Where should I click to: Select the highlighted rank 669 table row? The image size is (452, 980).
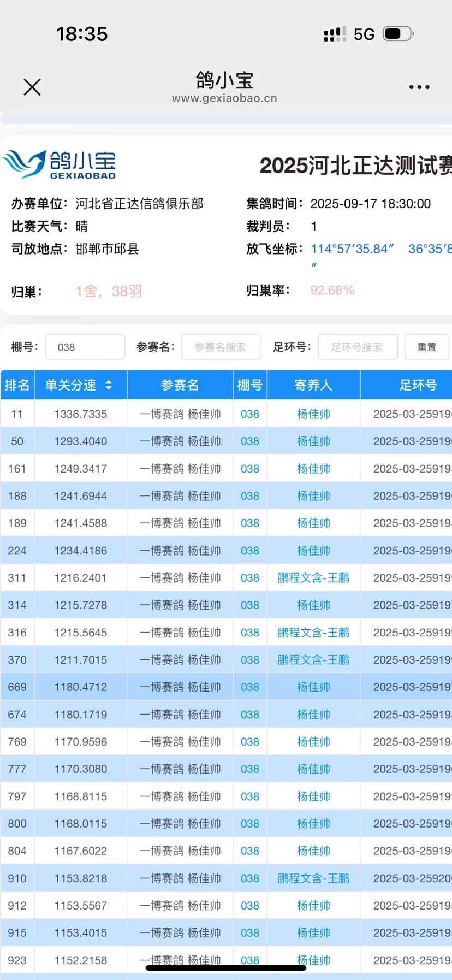tap(180, 687)
